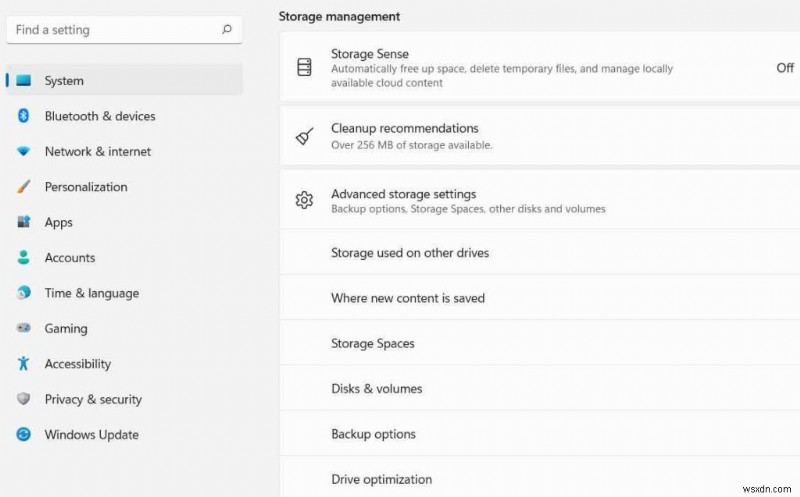Go to Time & language settings
This screenshot has width=800, height=497.
click(x=91, y=293)
